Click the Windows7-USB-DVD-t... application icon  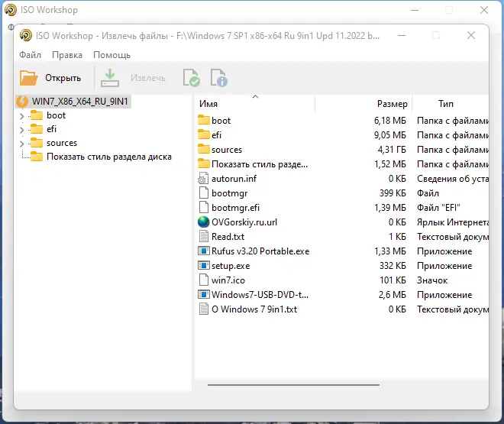(x=203, y=294)
